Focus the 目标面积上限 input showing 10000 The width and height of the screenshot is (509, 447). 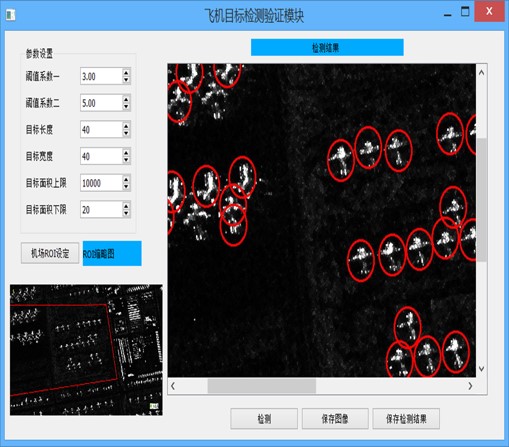tap(101, 183)
